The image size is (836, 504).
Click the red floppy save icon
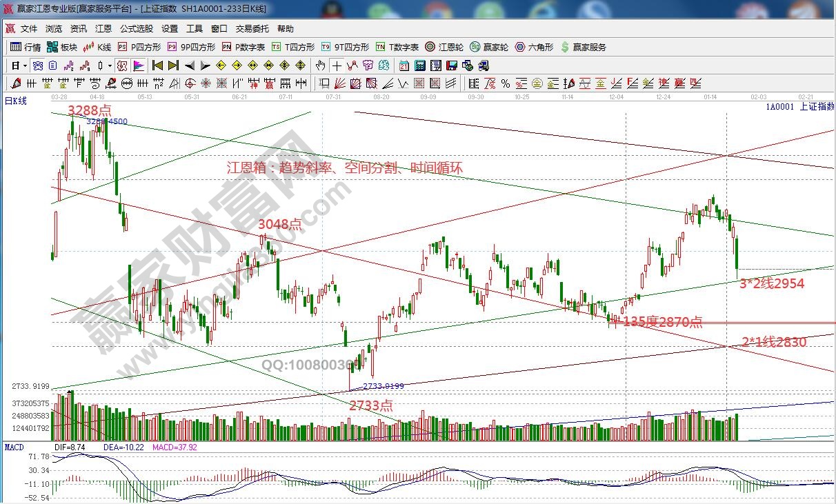tap(452, 66)
